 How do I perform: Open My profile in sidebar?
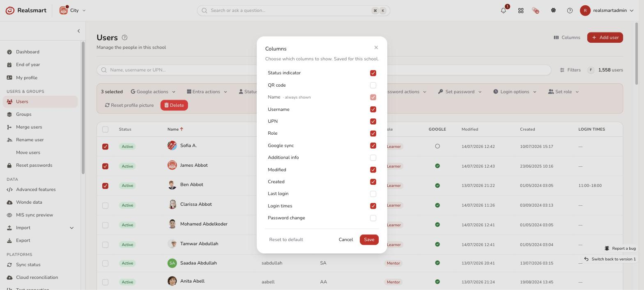[x=40, y=78]
